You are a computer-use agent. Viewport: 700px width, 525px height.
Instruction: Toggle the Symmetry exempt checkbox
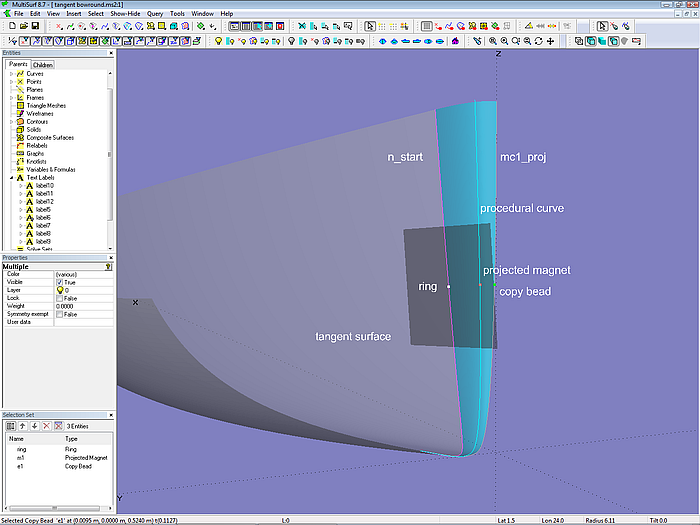coord(60,314)
